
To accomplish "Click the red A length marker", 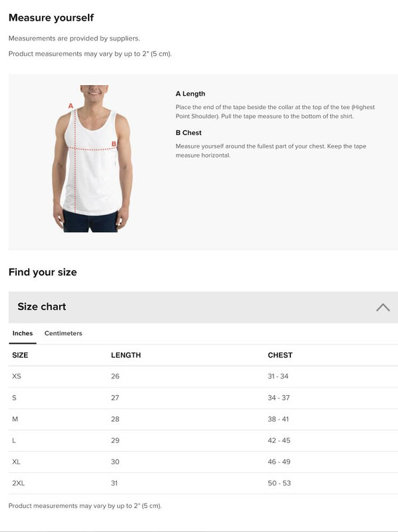I will [71, 106].
